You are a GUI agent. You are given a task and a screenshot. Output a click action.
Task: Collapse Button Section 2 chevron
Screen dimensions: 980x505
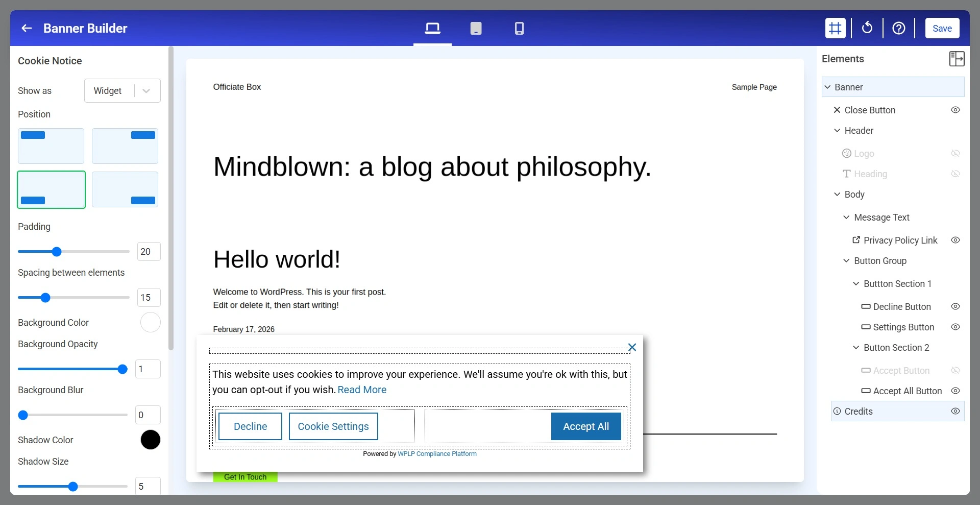(x=856, y=347)
